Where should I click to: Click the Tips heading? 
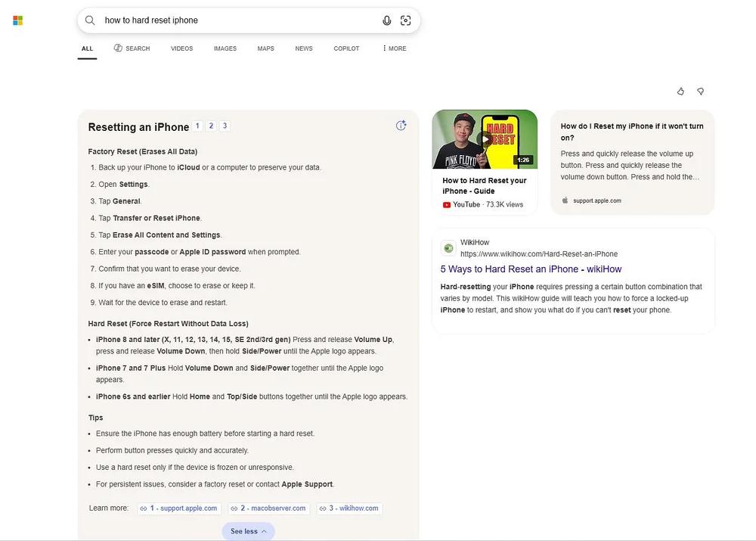95,418
